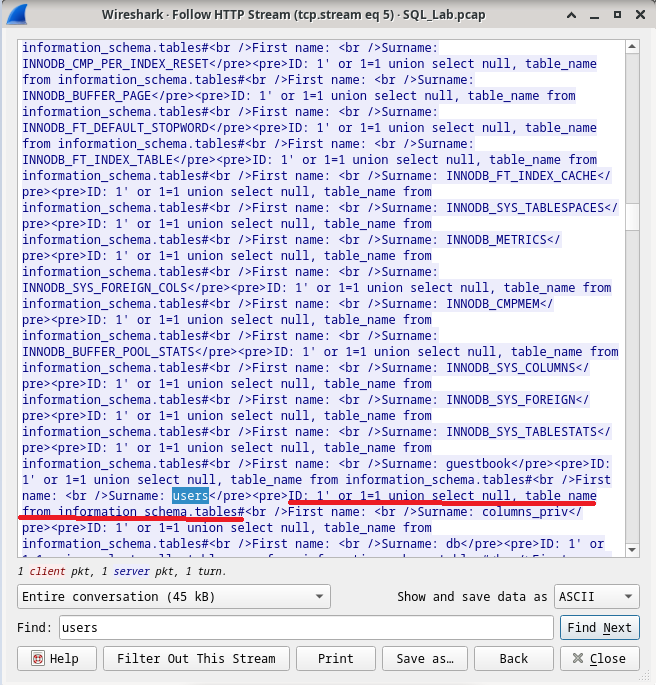Click the vertical scrollbar thumb
Image resolution: width=656 pixels, height=685 pixels.
tap(632, 217)
